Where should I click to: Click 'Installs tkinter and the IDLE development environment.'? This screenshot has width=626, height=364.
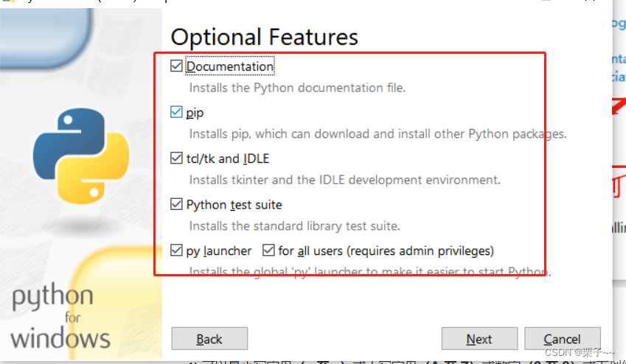click(x=344, y=180)
